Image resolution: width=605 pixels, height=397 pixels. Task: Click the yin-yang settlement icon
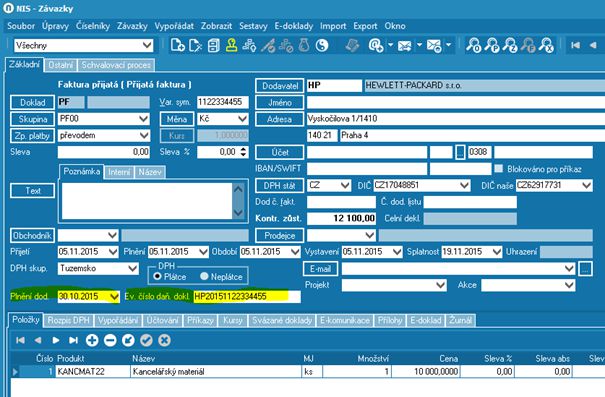point(321,46)
